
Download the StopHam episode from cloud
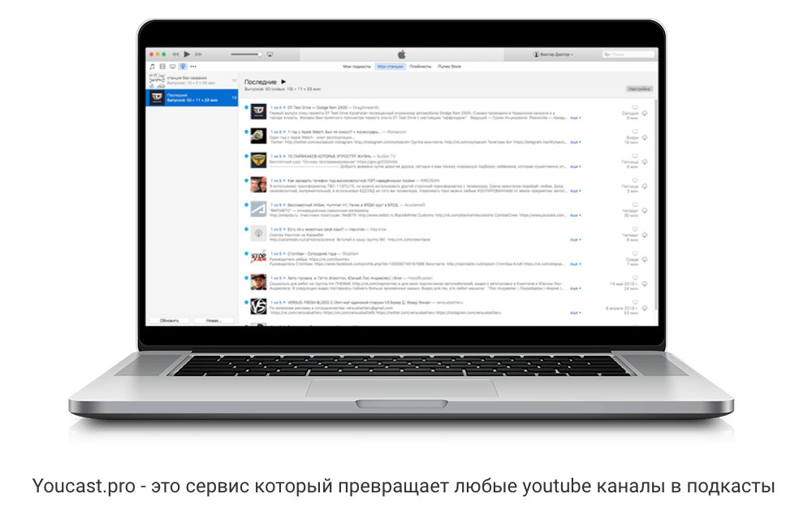tap(645, 259)
